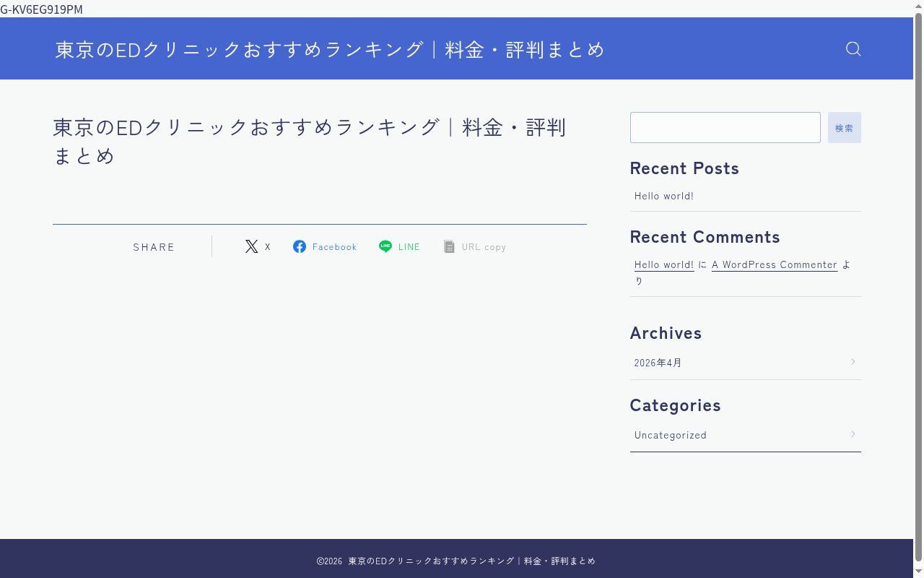The image size is (924, 578).
Task: Click the 検索 search button
Action: pyautogui.click(x=844, y=128)
